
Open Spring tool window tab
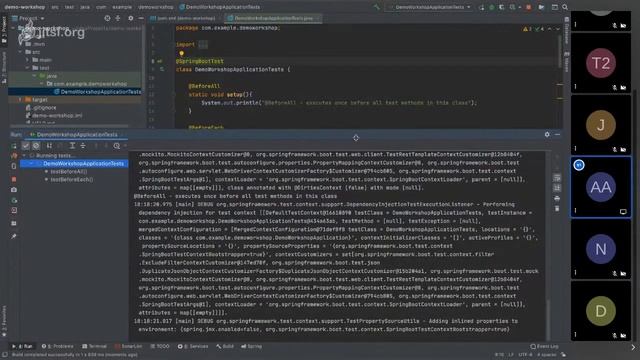click(x=251, y=346)
